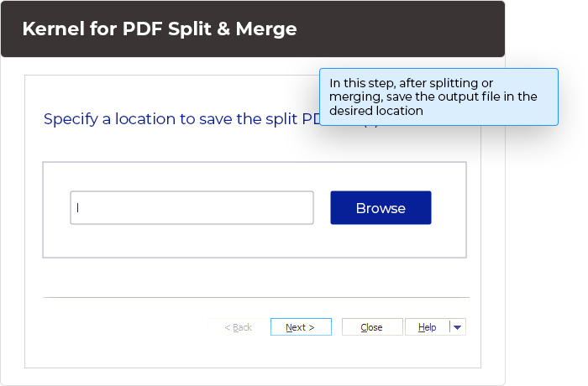Image resolution: width=588 pixels, height=386 pixels.
Task: Expand the Help dropdown arrow
Action: coord(457,327)
